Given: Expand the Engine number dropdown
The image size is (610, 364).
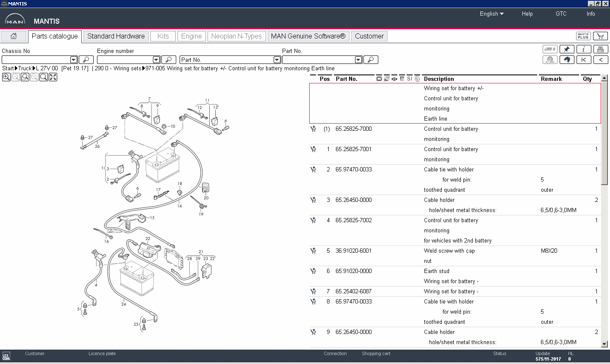Looking at the screenshot, I should pyautogui.click(x=156, y=60).
